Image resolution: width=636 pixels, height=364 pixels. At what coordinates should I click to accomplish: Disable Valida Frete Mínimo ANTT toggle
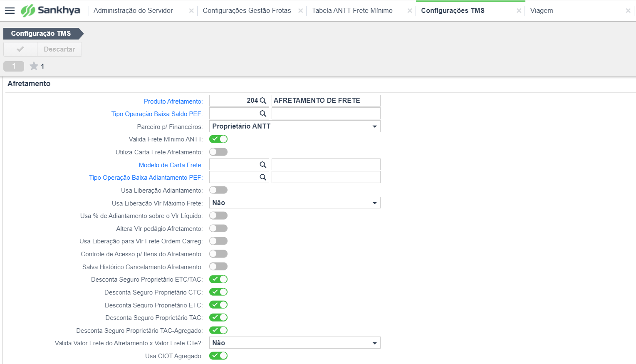pyautogui.click(x=218, y=139)
